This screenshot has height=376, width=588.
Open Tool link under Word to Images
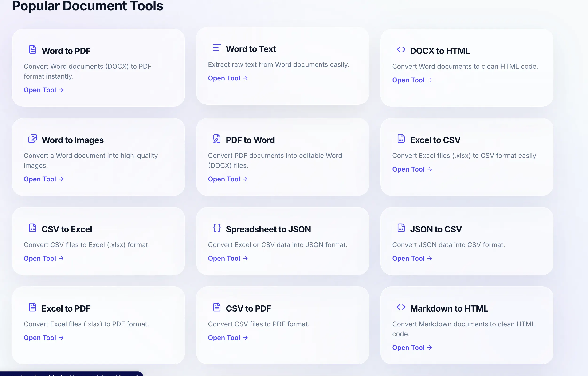click(x=44, y=179)
